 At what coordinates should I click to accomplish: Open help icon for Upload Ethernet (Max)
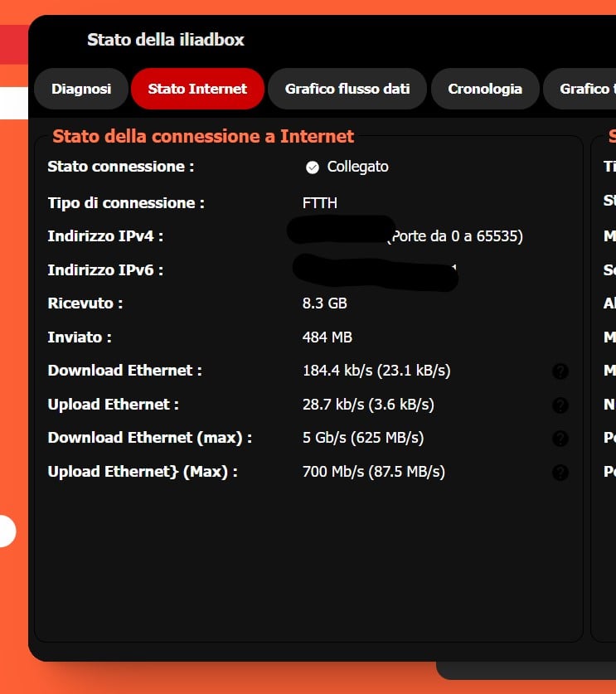[560, 473]
